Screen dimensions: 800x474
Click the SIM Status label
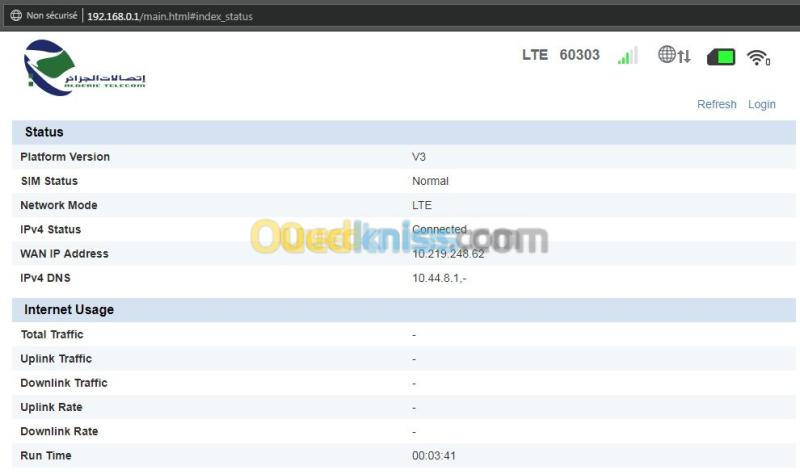49,181
